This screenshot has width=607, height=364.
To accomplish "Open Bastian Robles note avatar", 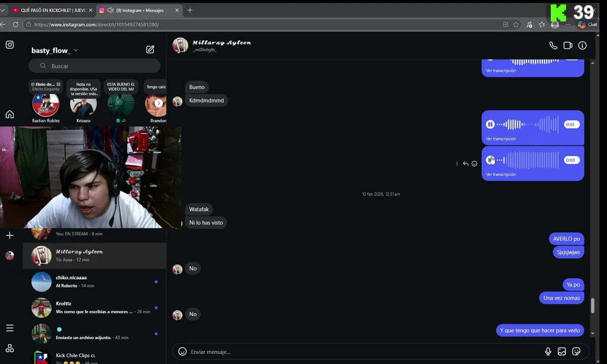I will coord(46,105).
